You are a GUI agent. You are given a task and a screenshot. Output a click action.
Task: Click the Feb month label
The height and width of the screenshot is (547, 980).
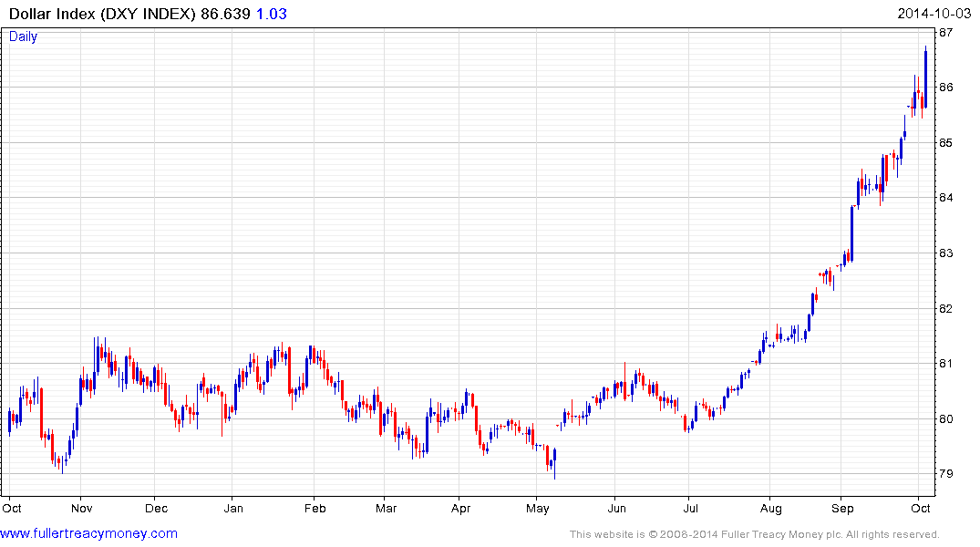[315, 508]
